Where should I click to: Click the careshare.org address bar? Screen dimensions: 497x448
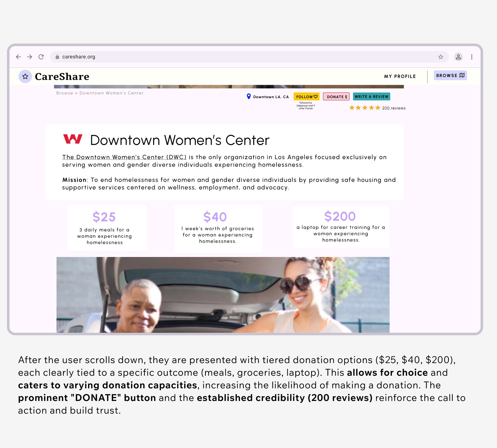[249, 57]
